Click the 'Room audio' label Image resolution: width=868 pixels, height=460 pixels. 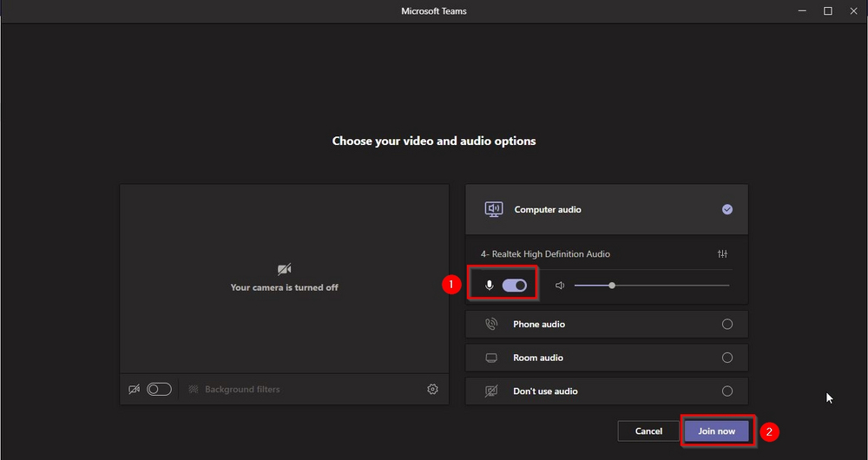click(538, 358)
